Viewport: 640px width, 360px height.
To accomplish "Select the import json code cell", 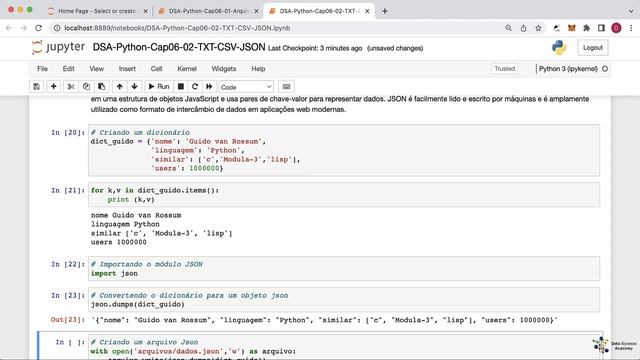I will (344, 269).
